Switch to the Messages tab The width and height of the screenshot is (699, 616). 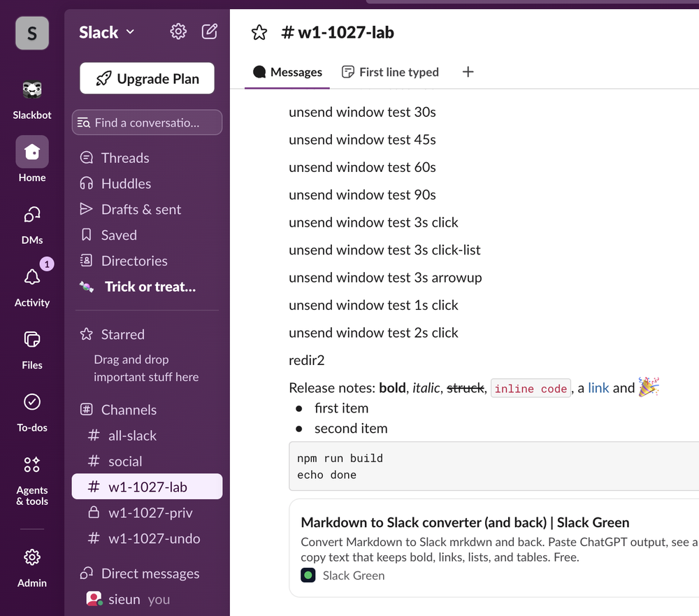point(287,72)
